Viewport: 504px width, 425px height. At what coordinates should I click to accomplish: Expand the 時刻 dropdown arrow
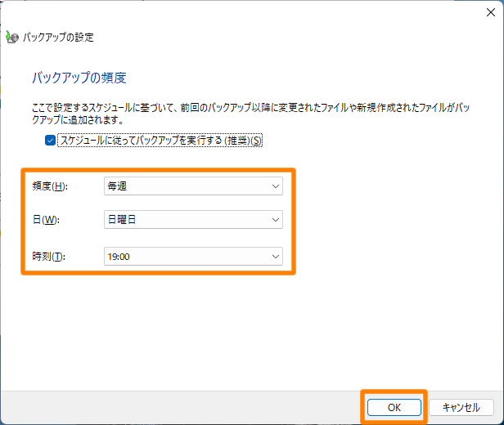[275, 257]
